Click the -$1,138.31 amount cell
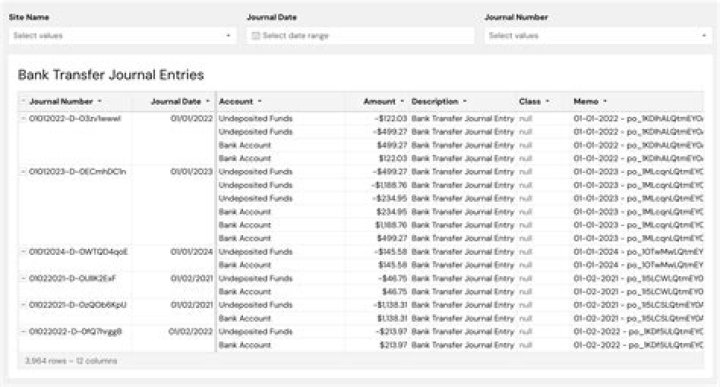The height and width of the screenshot is (387, 720). point(389,305)
